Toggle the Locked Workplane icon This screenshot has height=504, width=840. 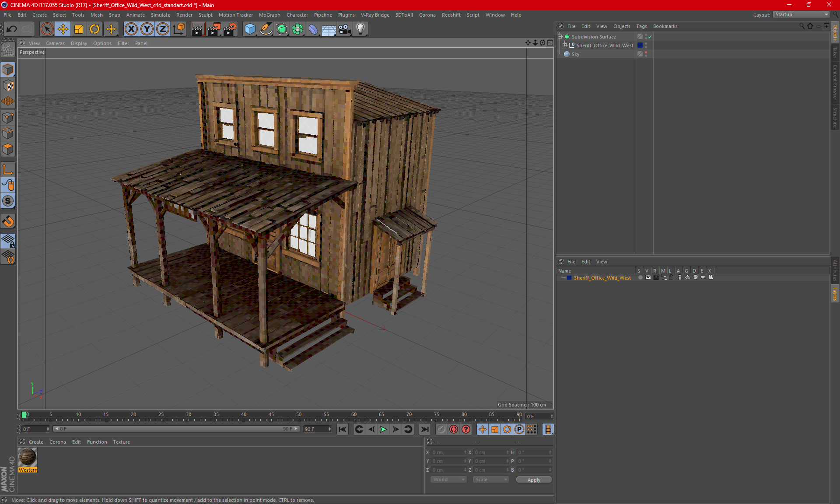[x=8, y=241]
